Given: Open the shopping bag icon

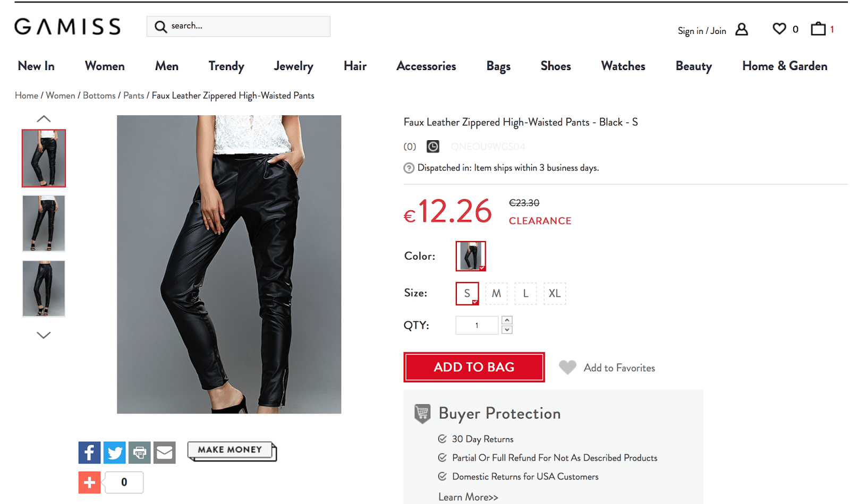Looking at the screenshot, I should point(818,29).
